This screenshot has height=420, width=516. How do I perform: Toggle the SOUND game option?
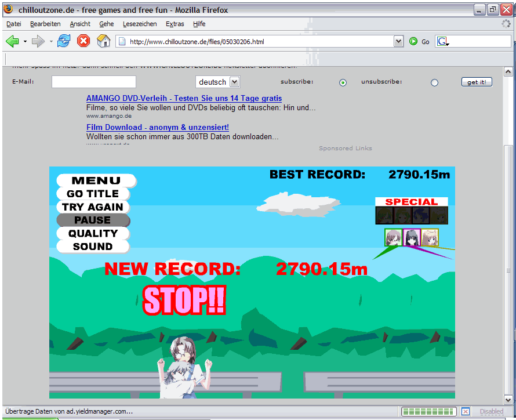point(93,246)
